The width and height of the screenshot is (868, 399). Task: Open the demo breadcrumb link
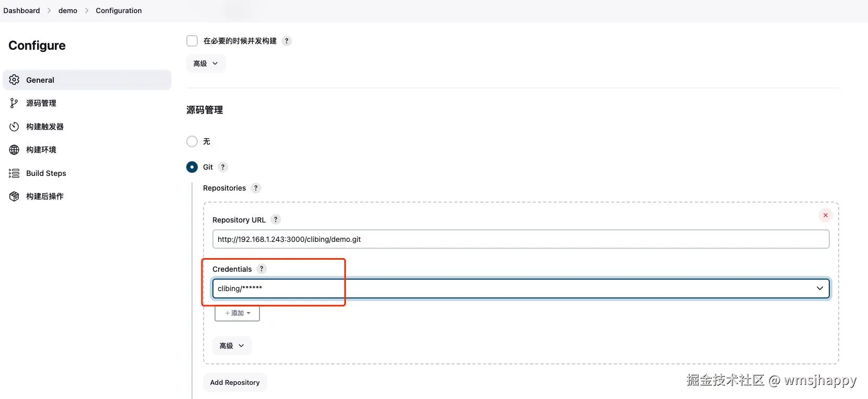tap(68, 10)
